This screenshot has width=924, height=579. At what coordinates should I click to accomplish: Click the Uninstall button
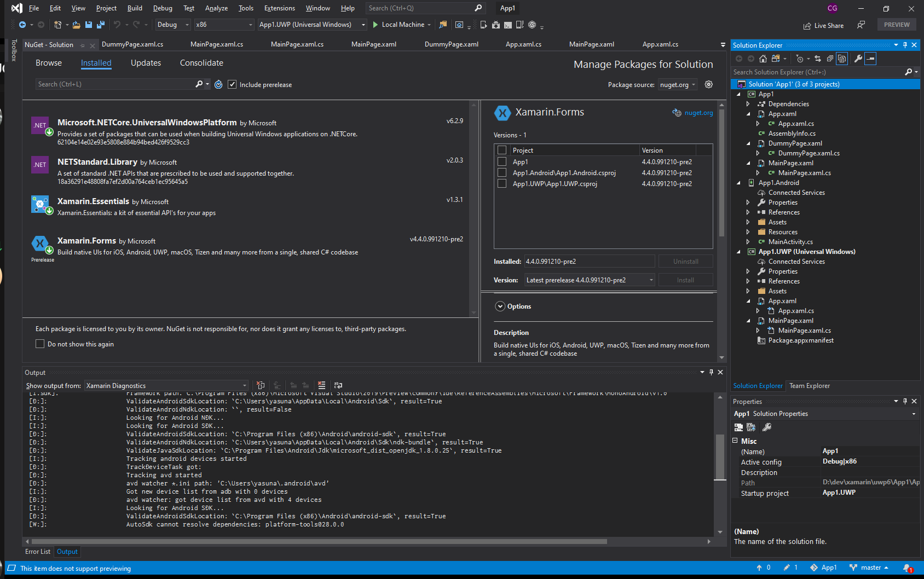tap(685, 262)
